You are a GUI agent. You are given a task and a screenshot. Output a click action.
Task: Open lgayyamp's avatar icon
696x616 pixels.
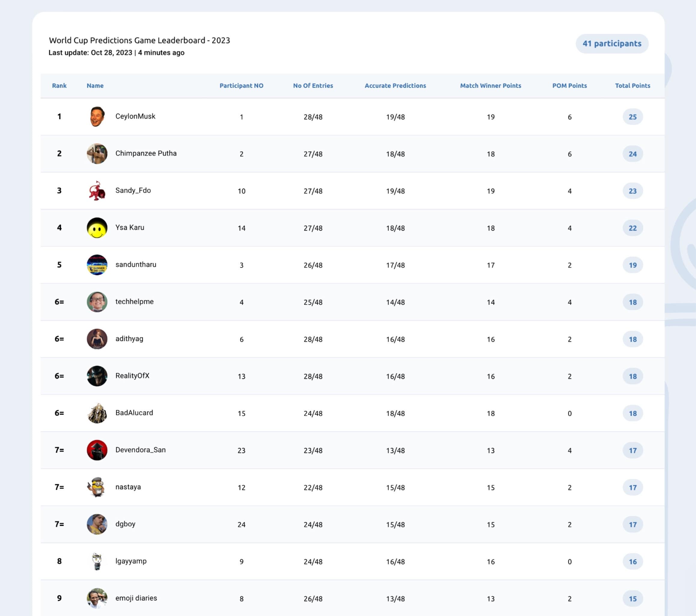point(97,562)
